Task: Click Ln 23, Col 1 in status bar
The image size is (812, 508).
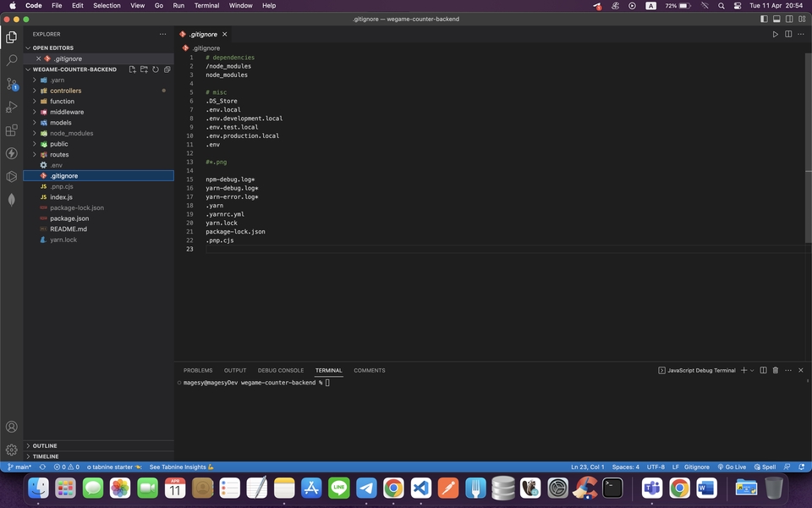Action: pos(587,467)
